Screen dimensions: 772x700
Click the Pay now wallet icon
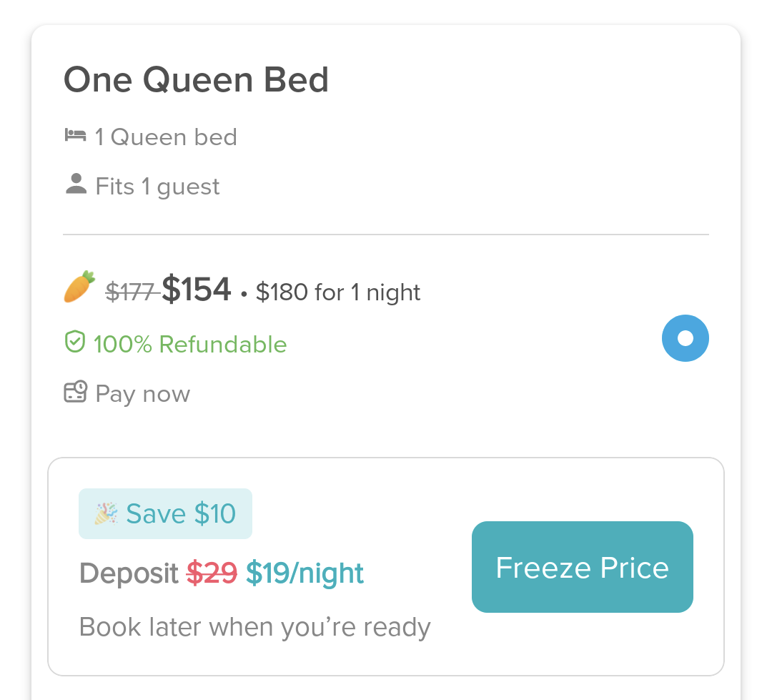[x=76, y=393]
